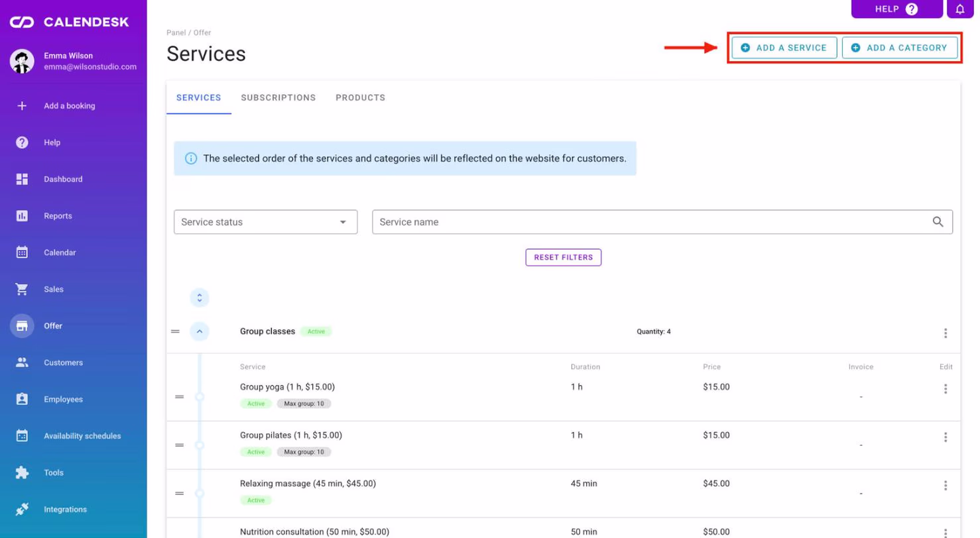Image resolution: width=980 pixels, height=538 pixels.
Task: Open Sales through the shopping cart icon
Action: coord(22,290)
